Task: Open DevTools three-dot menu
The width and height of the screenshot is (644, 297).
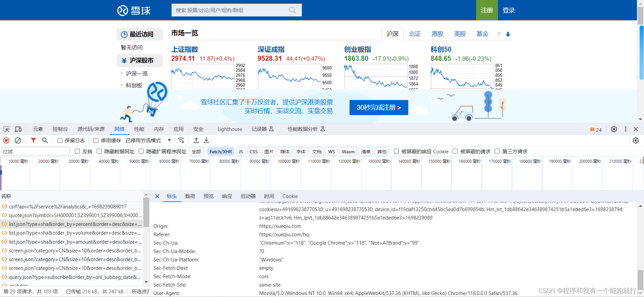Action: pyautogui.click(x=626, y=129)
